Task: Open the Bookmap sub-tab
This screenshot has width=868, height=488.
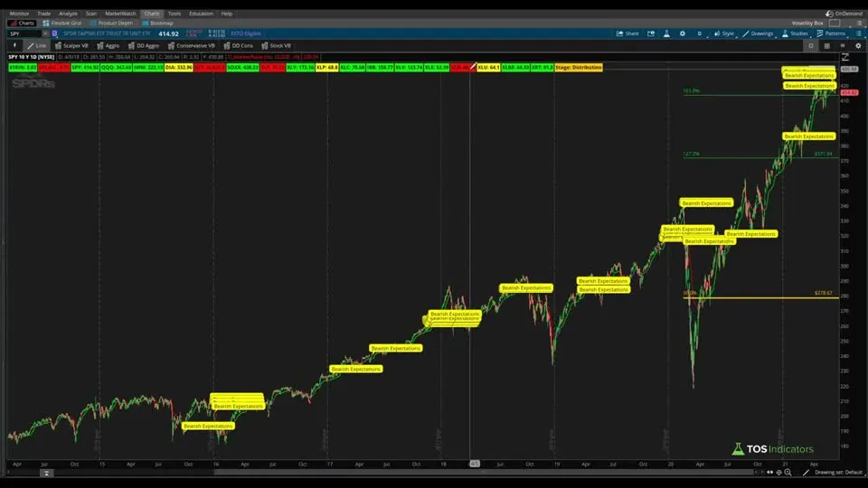Action: point(157,23)
